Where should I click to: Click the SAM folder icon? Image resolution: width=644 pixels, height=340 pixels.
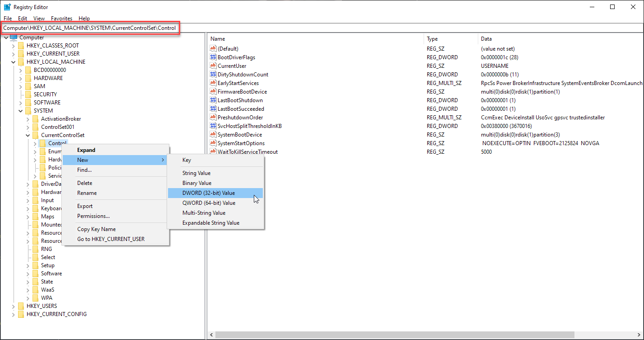(x=28, y=86)
